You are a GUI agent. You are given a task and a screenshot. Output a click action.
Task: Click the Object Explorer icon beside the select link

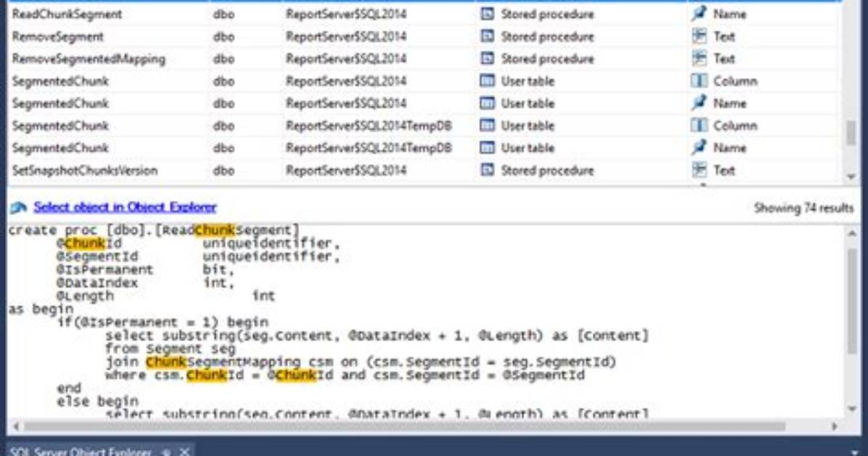(18, 207)
